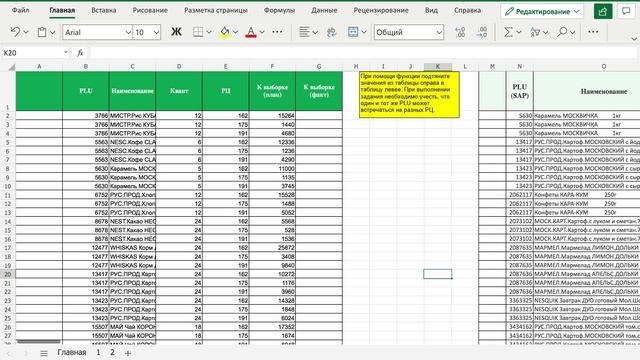The image size is (640, 360).
Task: Open the Comments icon
Action: pyautogui.click(x=626, y=11)
